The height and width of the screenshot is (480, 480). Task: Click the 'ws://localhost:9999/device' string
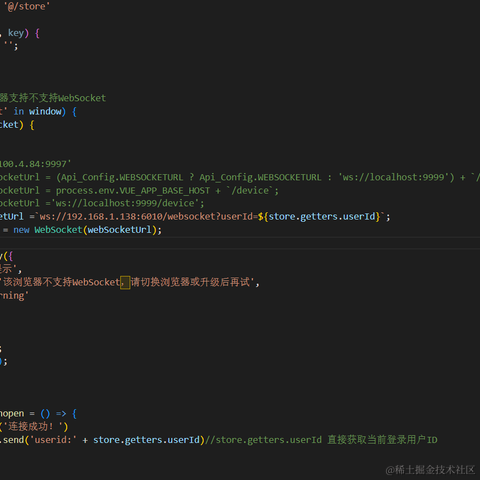(126, 203)
